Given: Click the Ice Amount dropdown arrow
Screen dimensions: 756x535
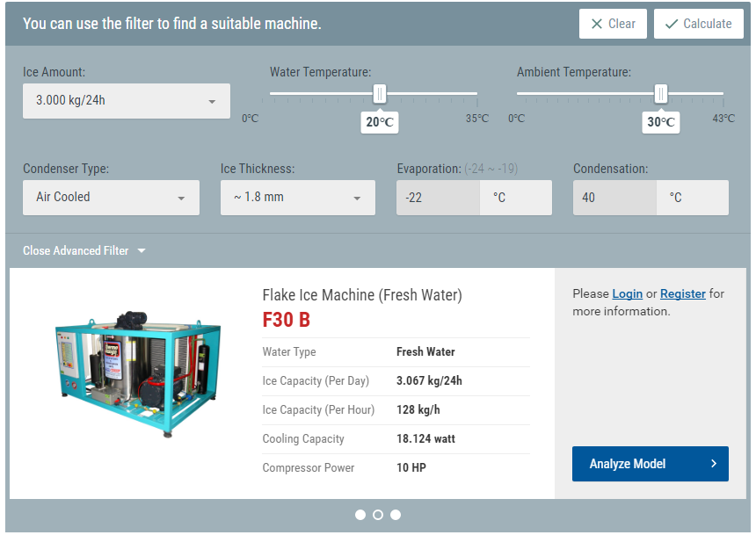Looking at the screenshot, I should click(212, 101).
